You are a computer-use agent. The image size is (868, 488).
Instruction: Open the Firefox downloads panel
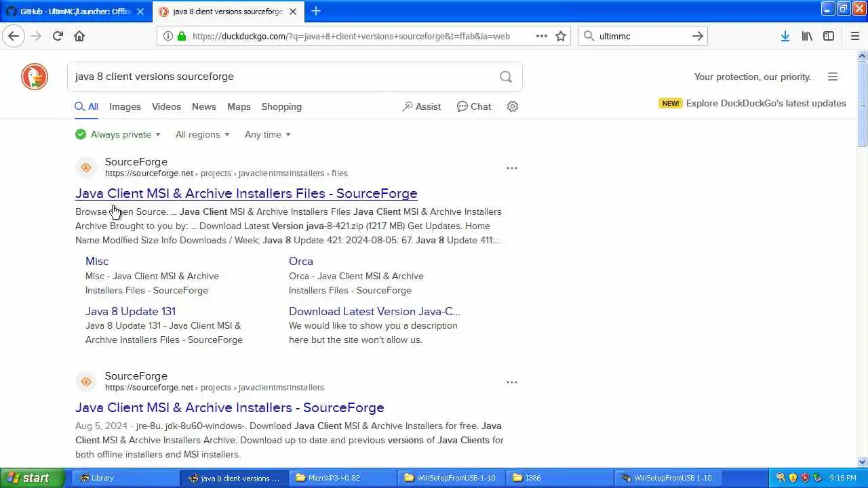point(785,36)
